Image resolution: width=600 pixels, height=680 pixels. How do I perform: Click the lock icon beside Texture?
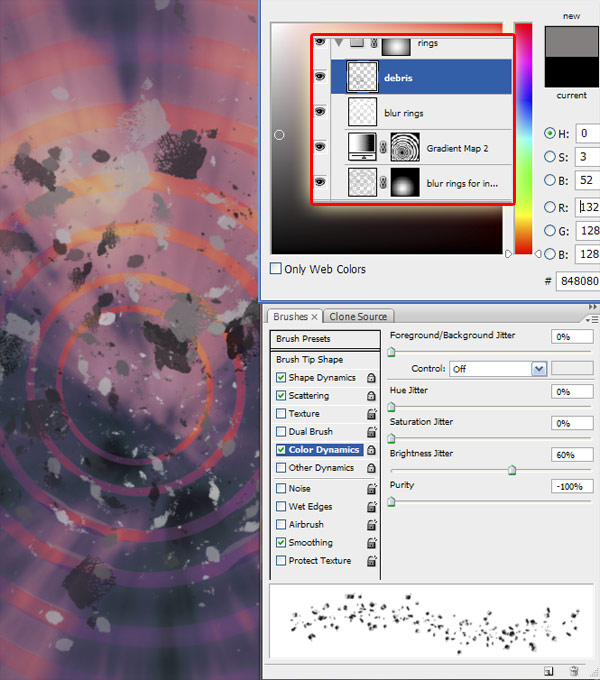tap(372, 414)
